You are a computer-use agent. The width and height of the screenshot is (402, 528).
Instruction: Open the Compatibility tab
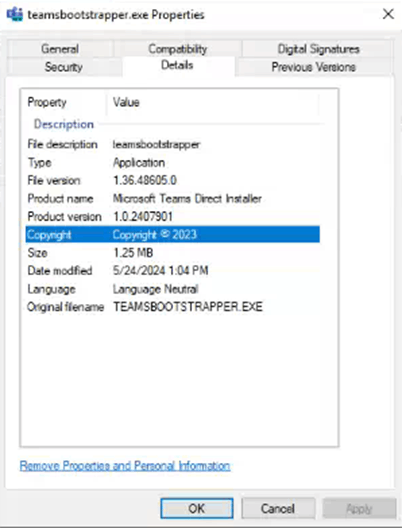[x=177, y=49]
